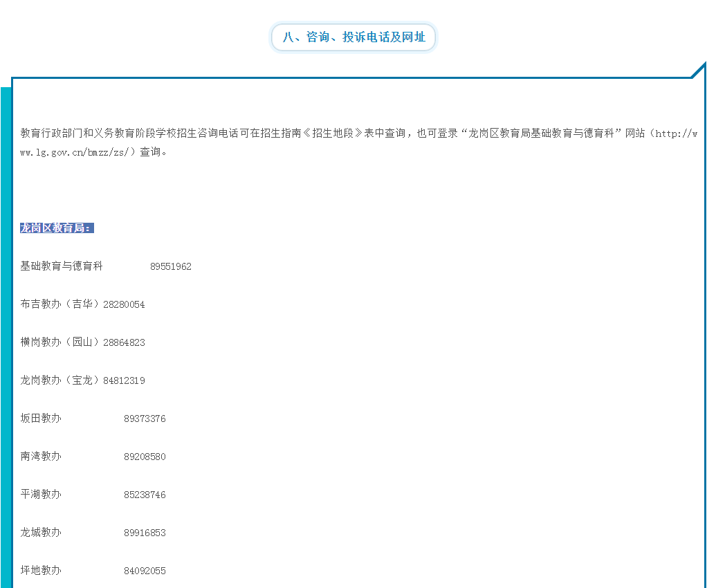
Task: Click the text 布吉教办(吉华)
Action: pyautogui.click(x=59, y=304)
